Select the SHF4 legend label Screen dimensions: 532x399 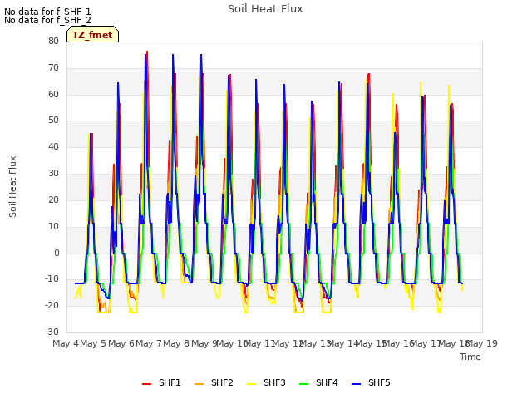click(327, 382)
